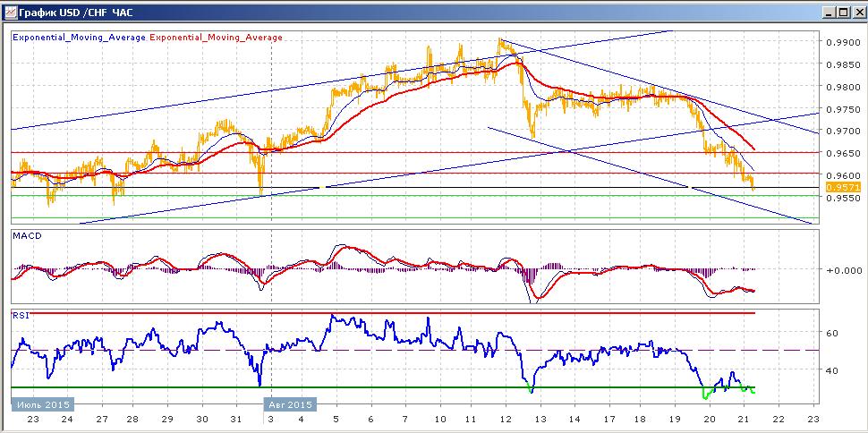
Task: Click date 23 at the time axis end
Action: [813, 420]
